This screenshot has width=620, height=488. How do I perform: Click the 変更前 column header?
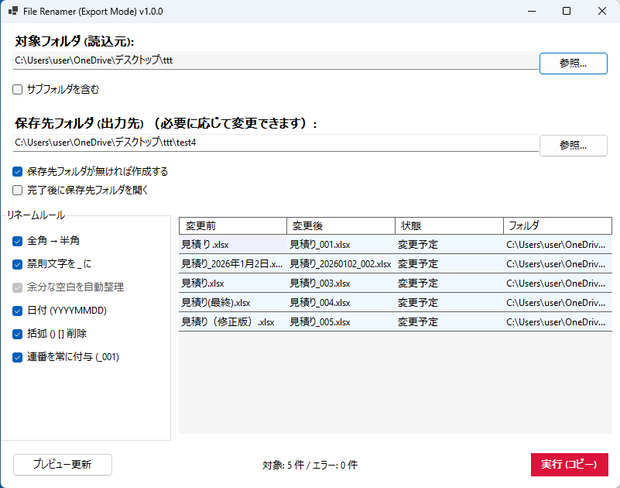point(233,226)
